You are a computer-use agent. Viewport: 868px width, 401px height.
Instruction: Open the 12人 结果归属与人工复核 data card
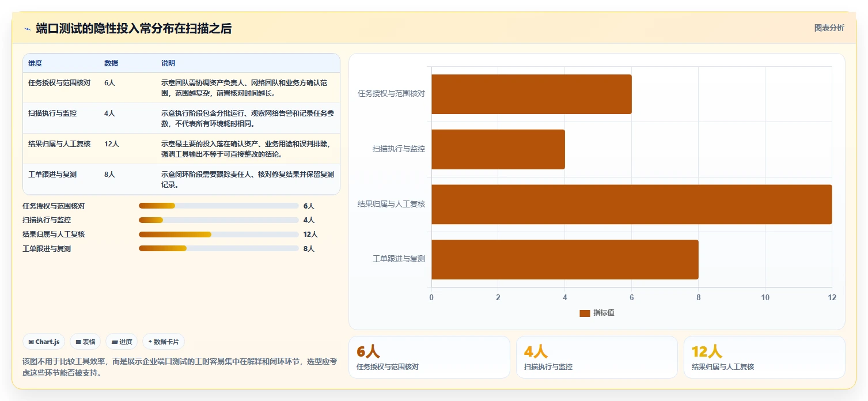[x=764, y=357]
